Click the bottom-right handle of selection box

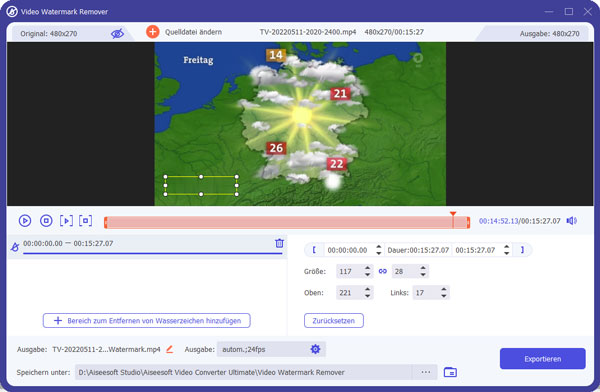coord(236,194)
